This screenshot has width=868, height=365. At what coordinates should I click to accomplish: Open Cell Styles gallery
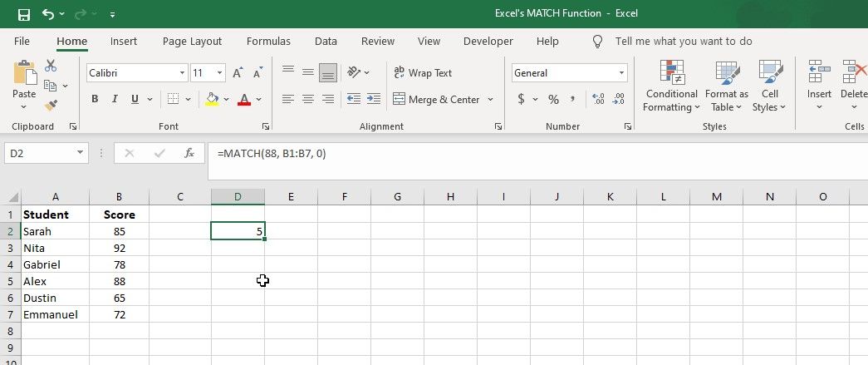click(769, 86)
